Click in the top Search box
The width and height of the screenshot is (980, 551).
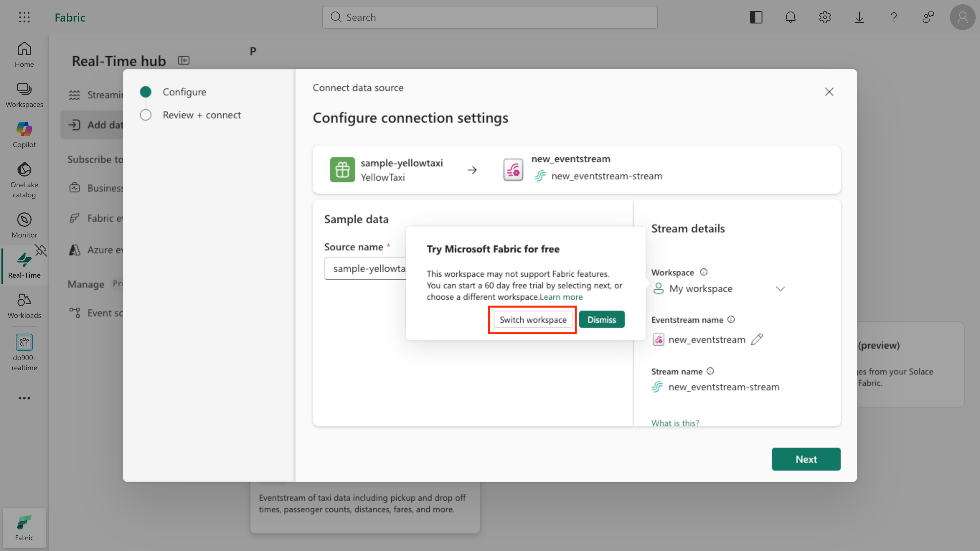point(490,17)
